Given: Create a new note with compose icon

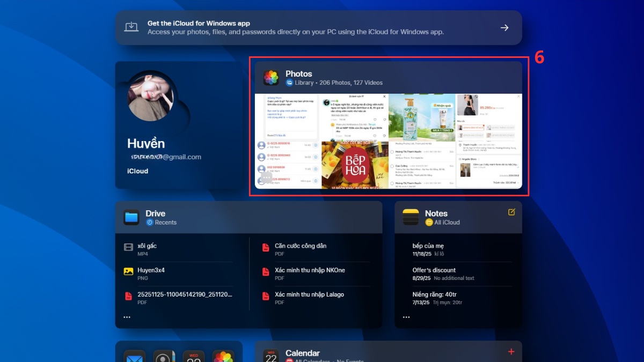Looking at the screenshot, I should [x=511, y=212].
